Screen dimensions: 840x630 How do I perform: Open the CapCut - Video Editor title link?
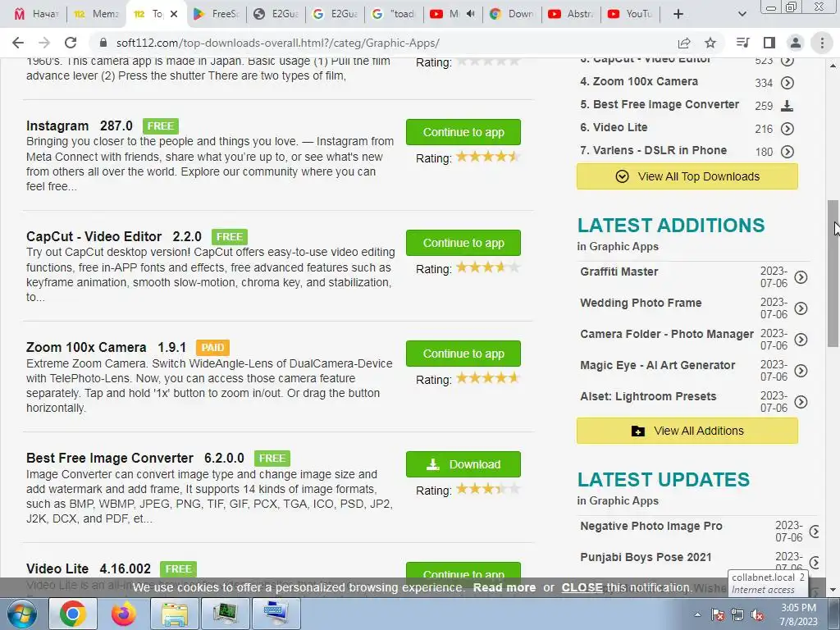click(x=113, y=237)
